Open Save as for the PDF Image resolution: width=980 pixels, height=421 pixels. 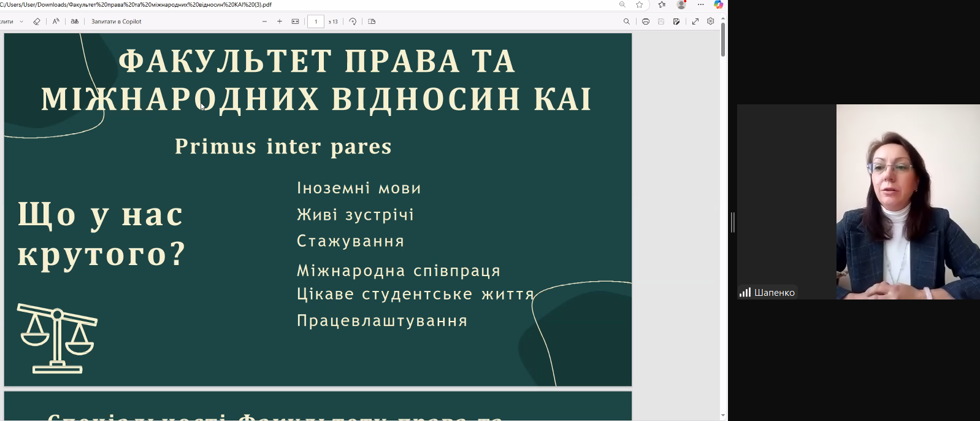point(676,21)
